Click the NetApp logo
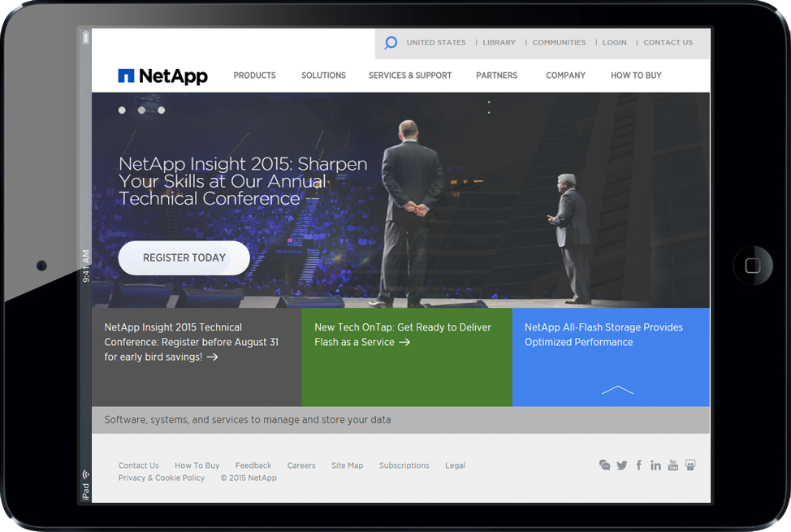 [162, 76]
